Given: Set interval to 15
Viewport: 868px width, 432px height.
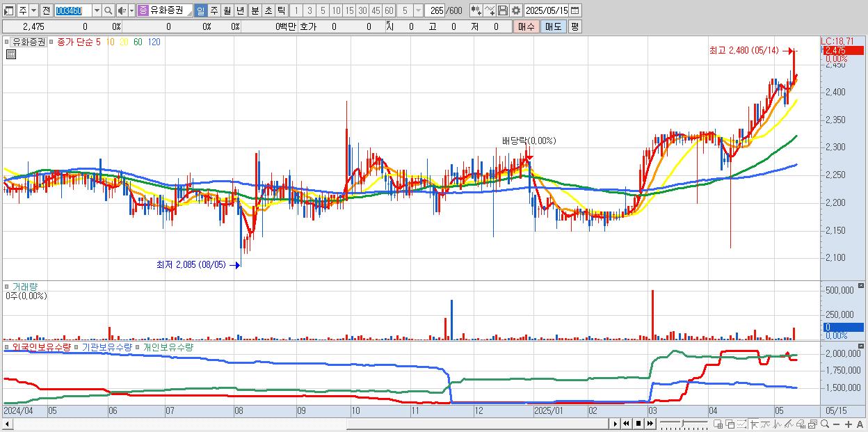Looking at the screenshot, I should coord(350,10).
